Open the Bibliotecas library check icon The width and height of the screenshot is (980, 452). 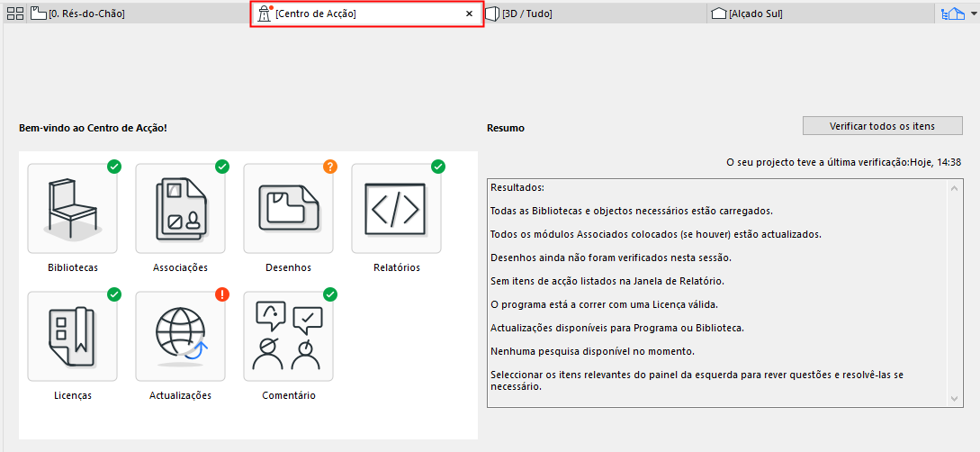point(72,209)
